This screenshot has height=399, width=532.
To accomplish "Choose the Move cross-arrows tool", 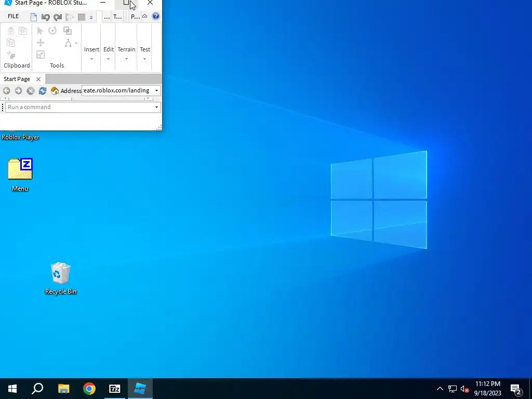I will click(41, 43).
